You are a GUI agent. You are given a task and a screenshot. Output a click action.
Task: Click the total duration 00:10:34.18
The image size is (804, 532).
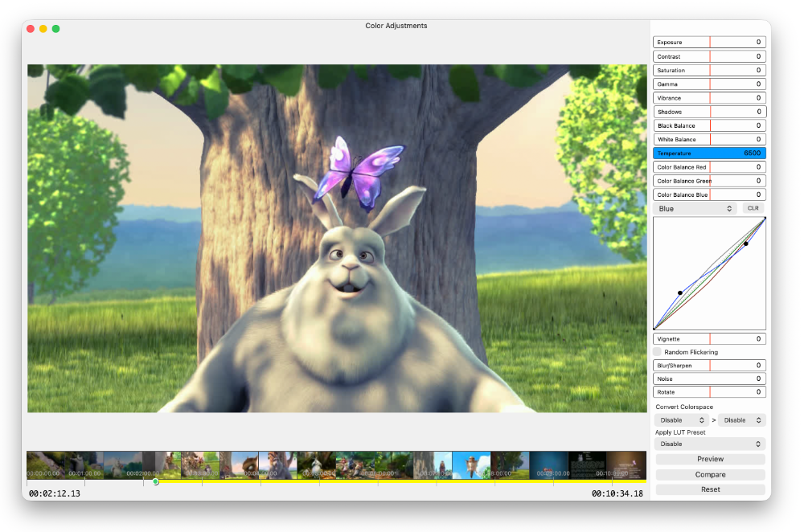[617, 493]
